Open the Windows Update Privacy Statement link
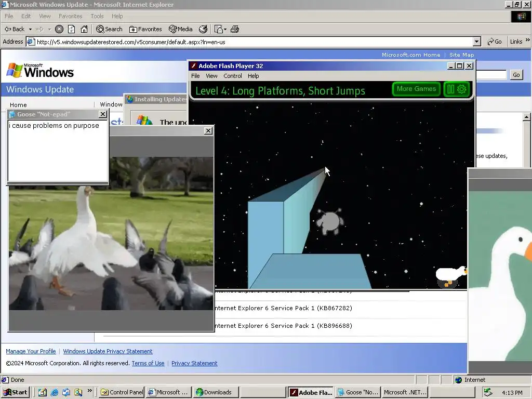The height and width of the screenshot is (399, 532). (108, 351)
